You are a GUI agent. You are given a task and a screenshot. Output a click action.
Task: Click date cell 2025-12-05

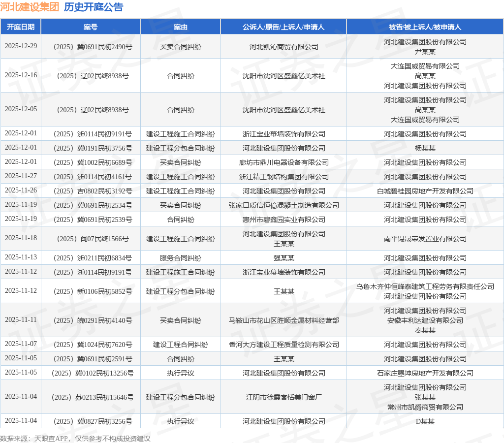pyautogui.click(x=21, y=109)
